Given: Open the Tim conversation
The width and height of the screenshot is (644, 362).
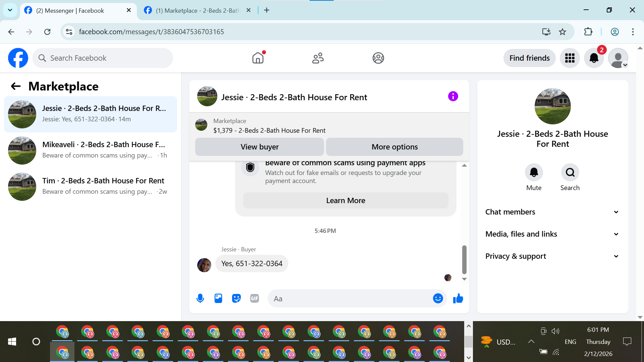Looking at the screenshot, I should point(91,187).
